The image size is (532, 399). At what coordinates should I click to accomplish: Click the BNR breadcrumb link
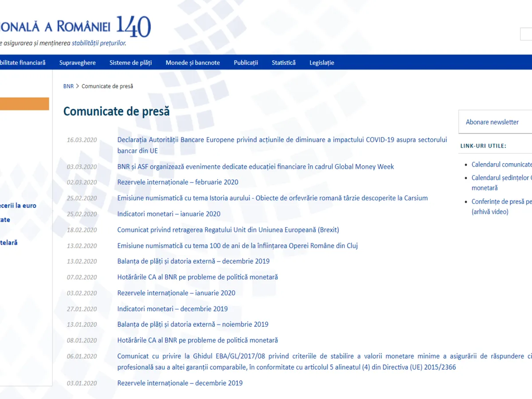(68, 86)
